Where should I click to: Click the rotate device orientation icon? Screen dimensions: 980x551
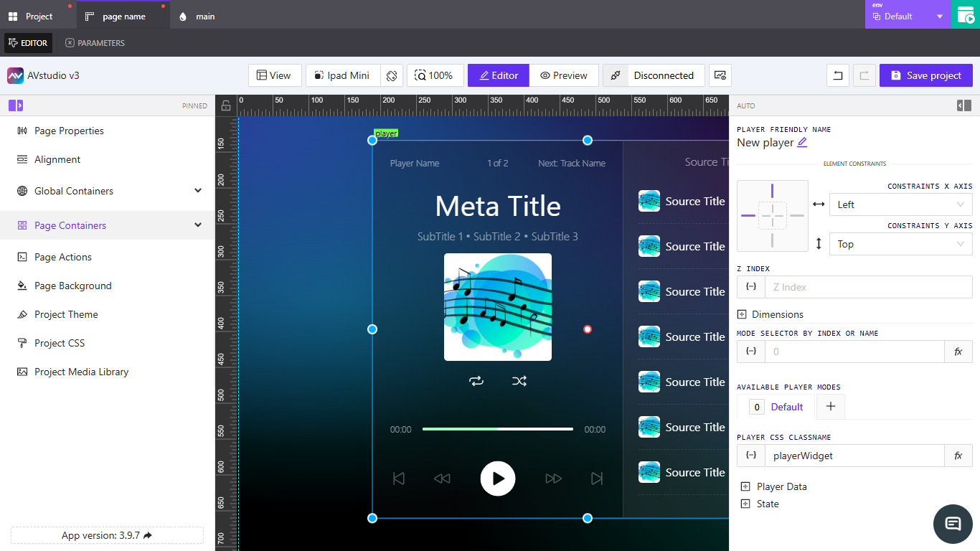click(x=391, y=75)
